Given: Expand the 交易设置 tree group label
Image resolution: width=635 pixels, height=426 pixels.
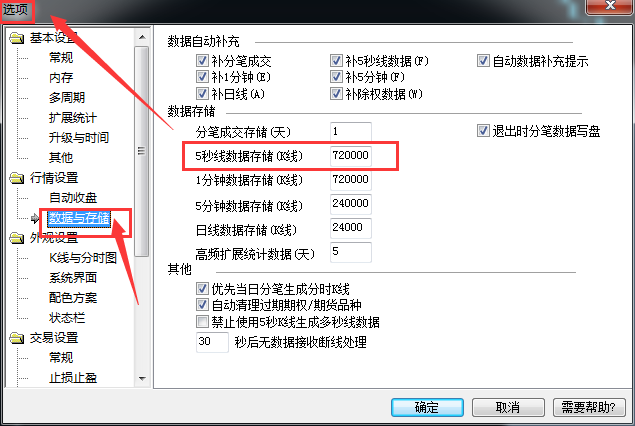Looking at the screenshot, I should click(x=53, y=338).
